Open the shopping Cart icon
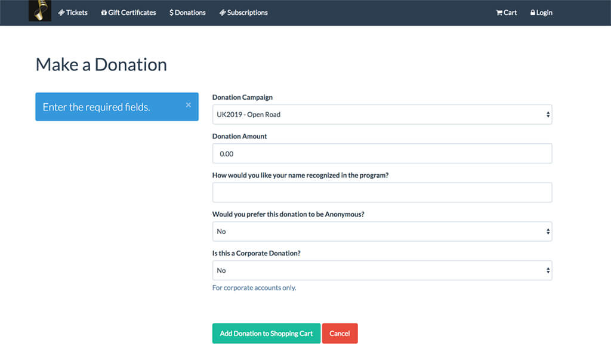The image size is (611, 364). (499, 13)
